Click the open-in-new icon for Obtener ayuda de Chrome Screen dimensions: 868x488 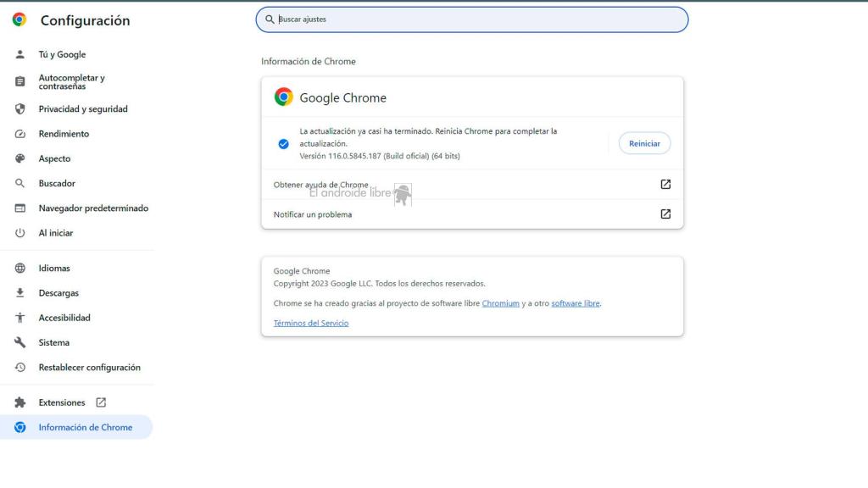[665, 184]
